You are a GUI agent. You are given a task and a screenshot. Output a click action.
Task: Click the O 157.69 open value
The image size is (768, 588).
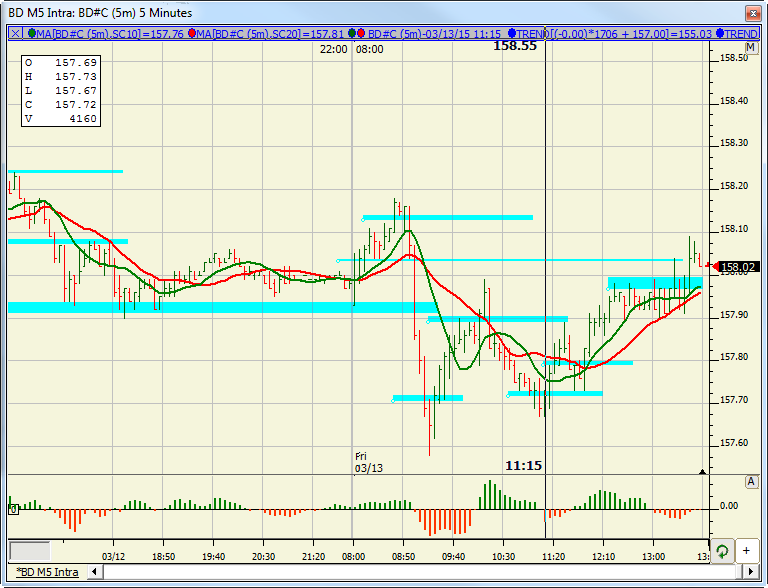[x=61, y=63]
